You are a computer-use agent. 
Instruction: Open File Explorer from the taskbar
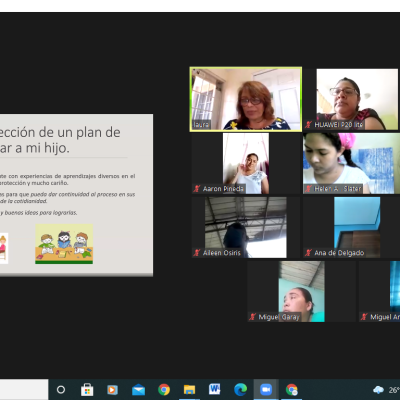point(189,389)
